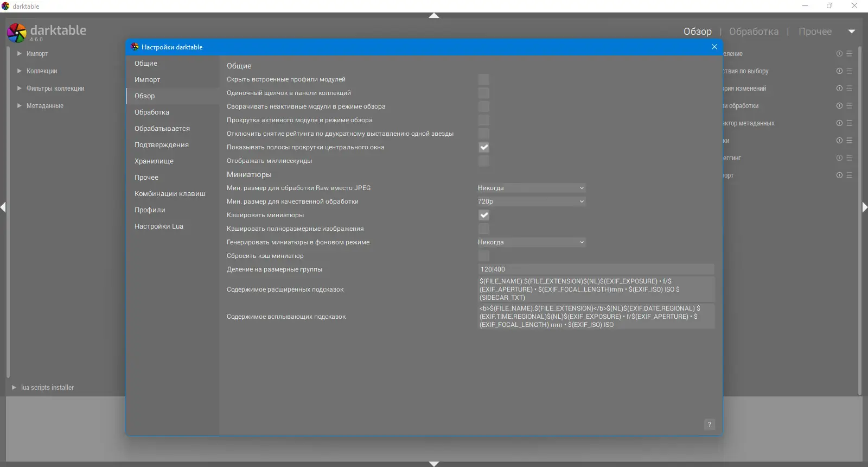Toggle Отключить снятие рейтинга checkbox
The width and height of the screenshot is (868, 467).
coord(484,134)
